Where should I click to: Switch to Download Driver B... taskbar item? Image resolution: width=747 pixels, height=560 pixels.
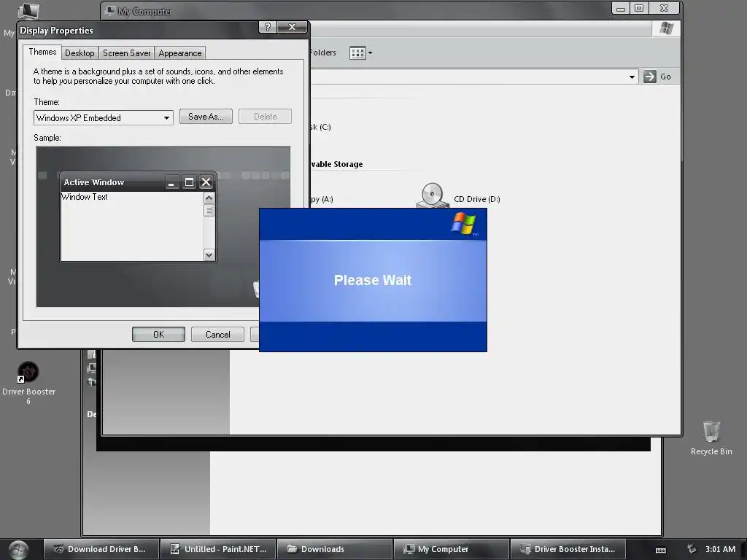[x=101, y=549]
